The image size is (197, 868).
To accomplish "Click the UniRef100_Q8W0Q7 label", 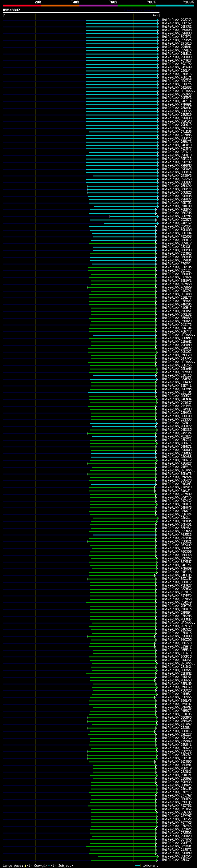I will click(x=177, y=108).
